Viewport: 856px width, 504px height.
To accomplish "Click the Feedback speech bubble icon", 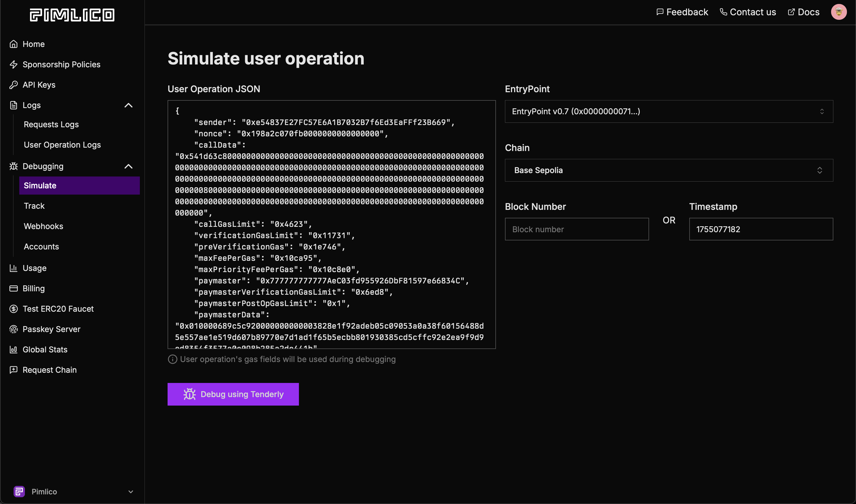I will coord(660,12).
